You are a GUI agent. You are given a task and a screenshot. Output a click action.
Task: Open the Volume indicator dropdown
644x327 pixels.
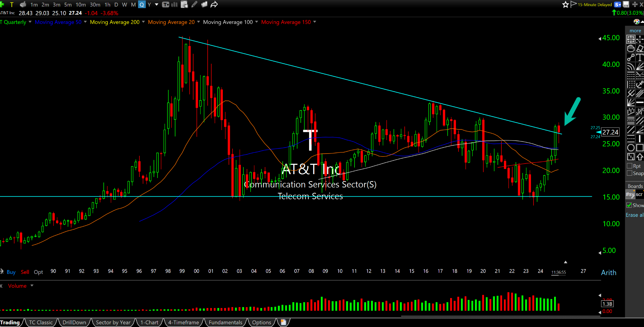coord(32,286)
